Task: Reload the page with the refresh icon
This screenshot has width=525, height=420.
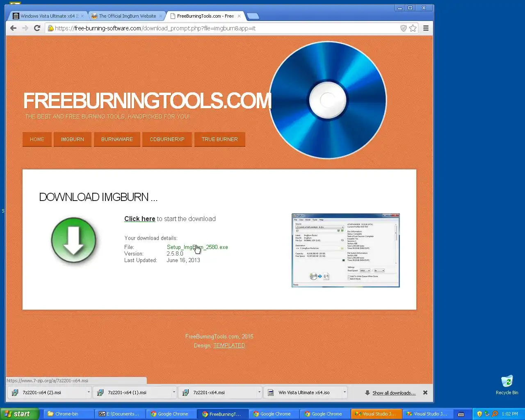Action: pos(37,28)
